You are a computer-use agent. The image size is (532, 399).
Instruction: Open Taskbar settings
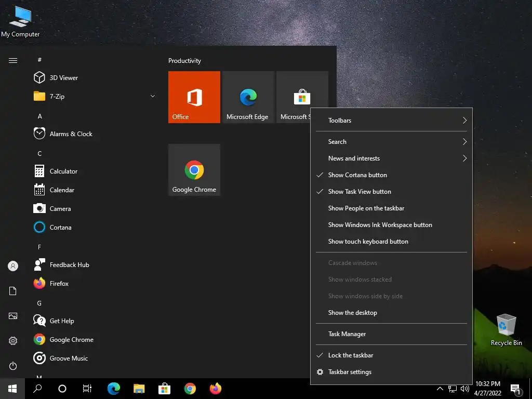point(391,372)
